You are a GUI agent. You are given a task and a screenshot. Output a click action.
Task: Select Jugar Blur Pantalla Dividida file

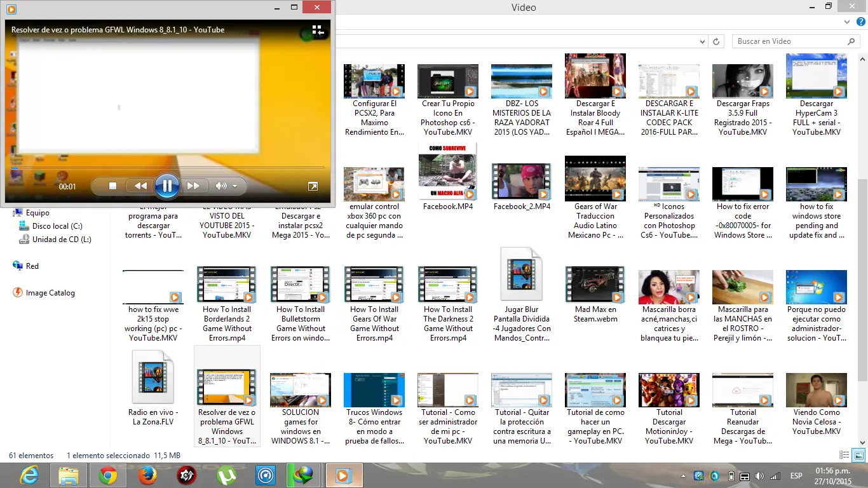click(x=522, y=295)
